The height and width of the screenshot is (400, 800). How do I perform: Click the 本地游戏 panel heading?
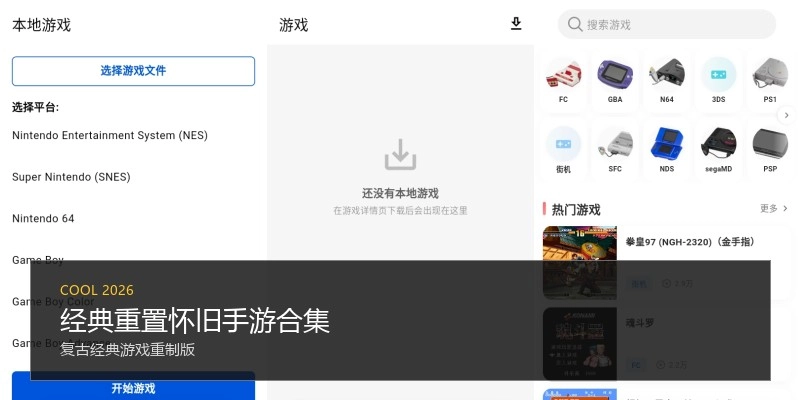point(41,25)
